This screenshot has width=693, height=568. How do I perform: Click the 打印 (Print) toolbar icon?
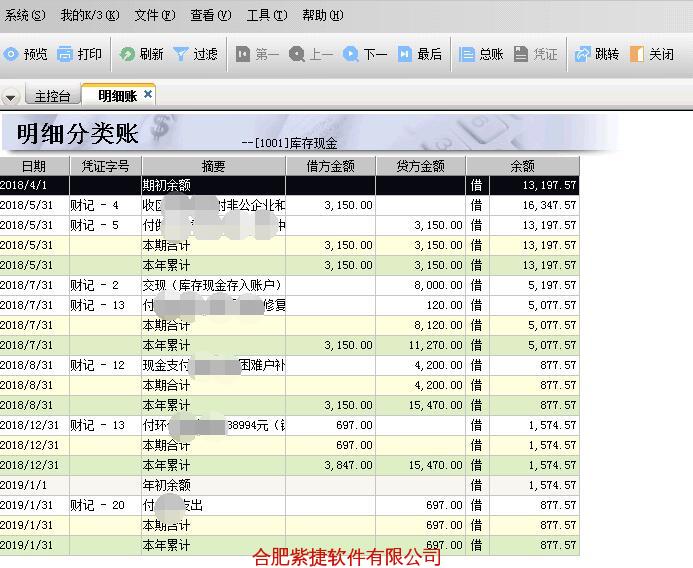[x=79, y=54]
